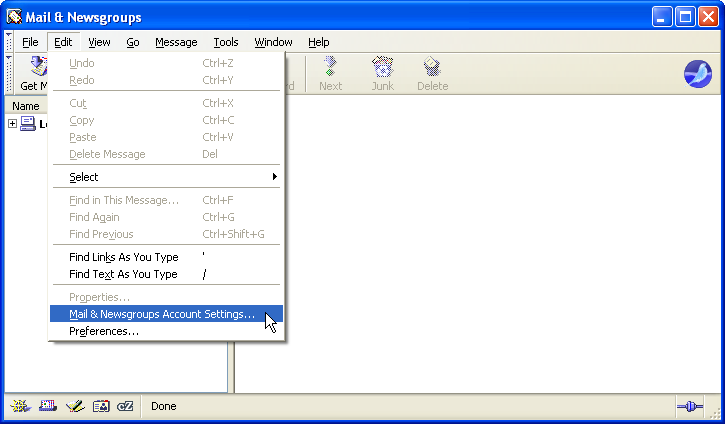The image size is (725, 424).
Task: Click the grayed Properties entry
Action: point(166,297)
